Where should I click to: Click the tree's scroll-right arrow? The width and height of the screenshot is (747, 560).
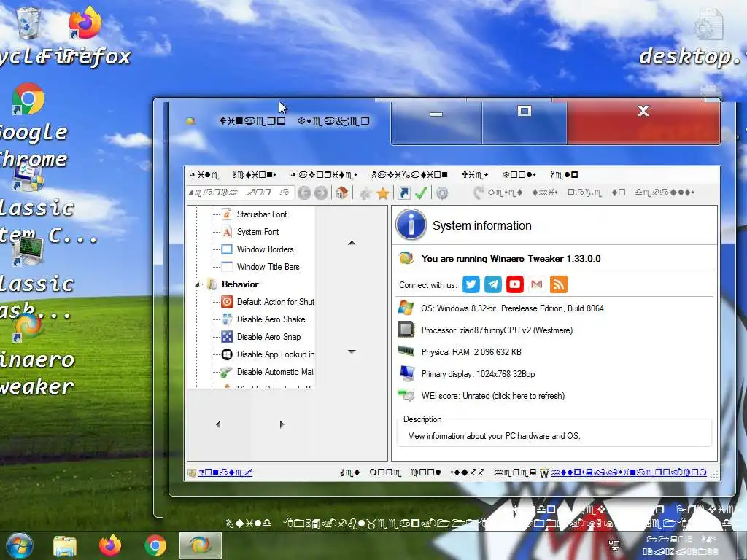tap(282, 424)
